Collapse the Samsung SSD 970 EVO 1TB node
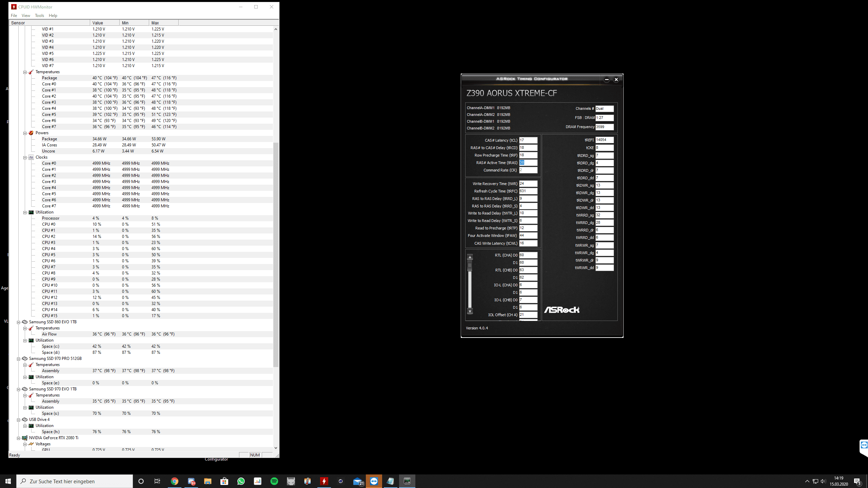Screen dimensions: 868x488 click(19, 389)
